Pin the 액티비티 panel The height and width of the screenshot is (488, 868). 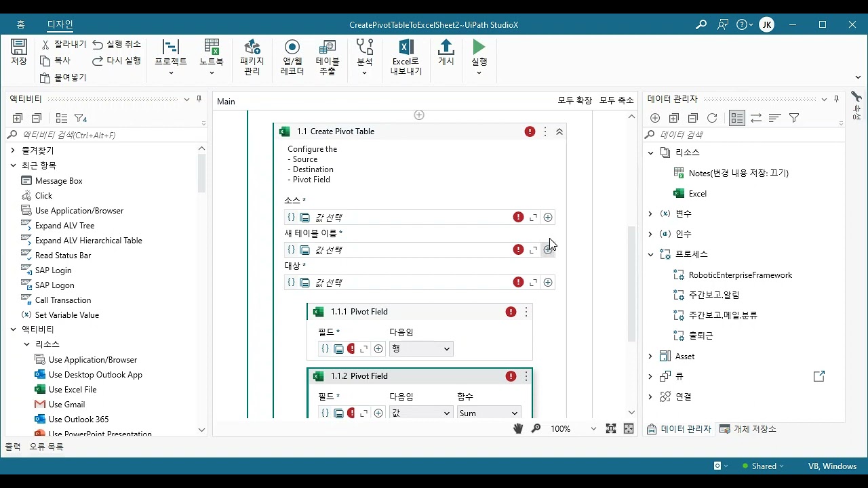(x=199, y=100)
